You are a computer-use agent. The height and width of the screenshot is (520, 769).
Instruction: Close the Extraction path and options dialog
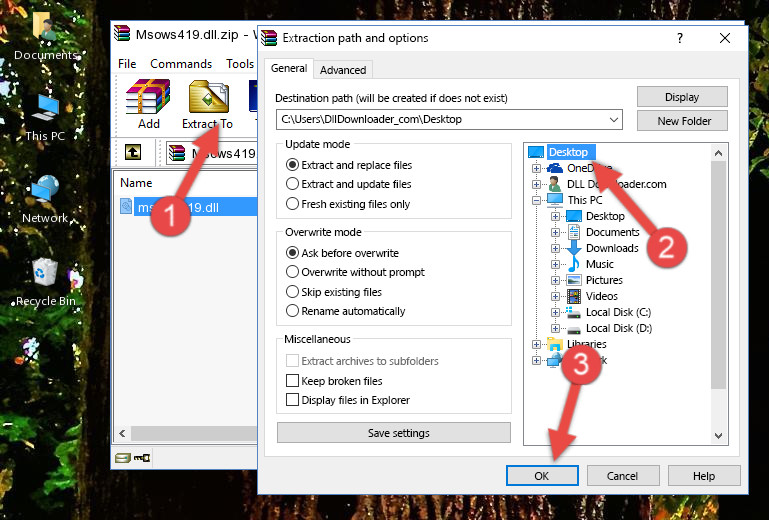725,38
